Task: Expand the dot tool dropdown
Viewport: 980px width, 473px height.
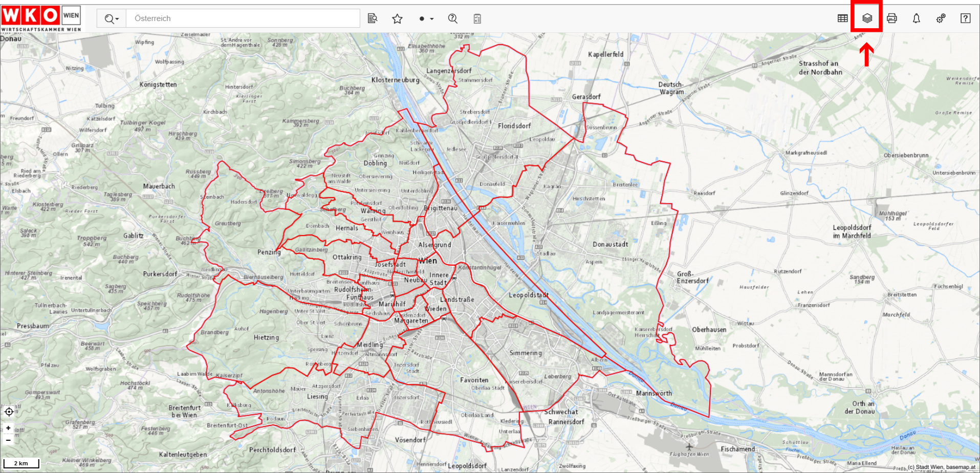Action: [426, 19]
